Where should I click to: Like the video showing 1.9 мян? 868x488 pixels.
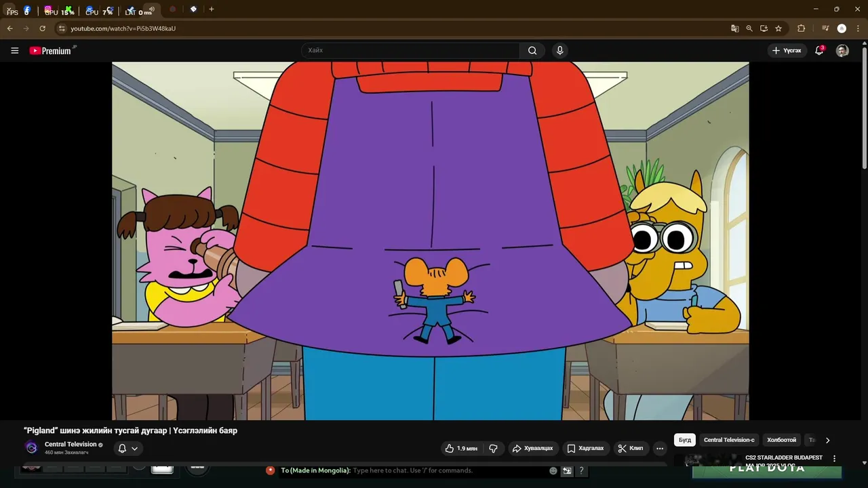pyautogui.click(x=461, y=448)
